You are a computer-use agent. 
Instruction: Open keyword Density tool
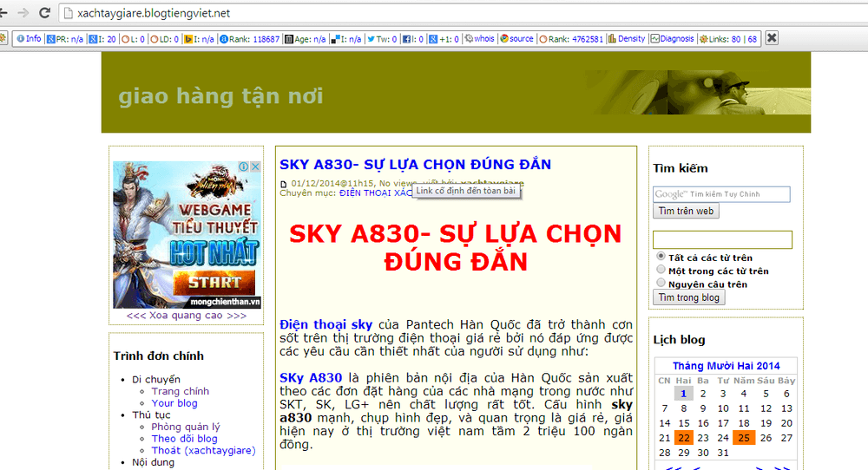pos(627,39)
